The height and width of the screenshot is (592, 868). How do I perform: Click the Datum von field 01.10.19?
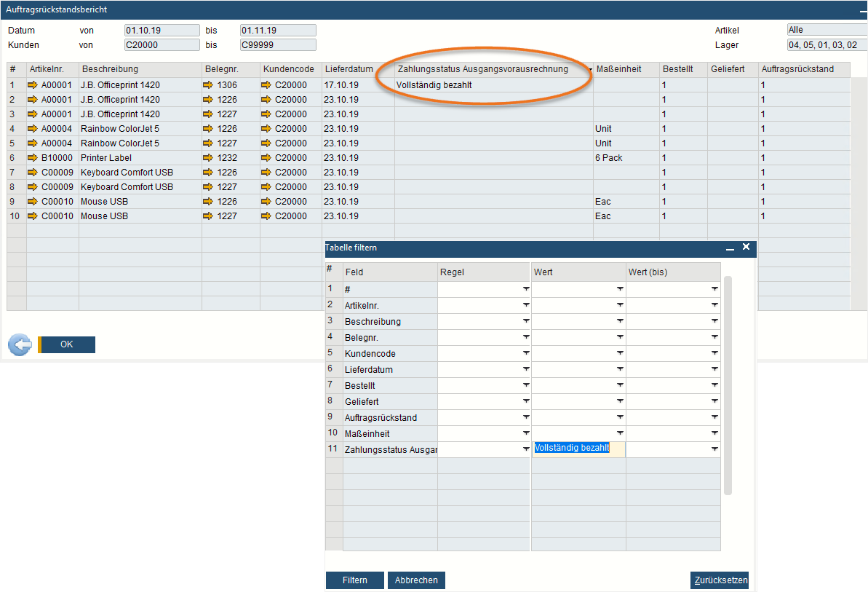(162, 31)
